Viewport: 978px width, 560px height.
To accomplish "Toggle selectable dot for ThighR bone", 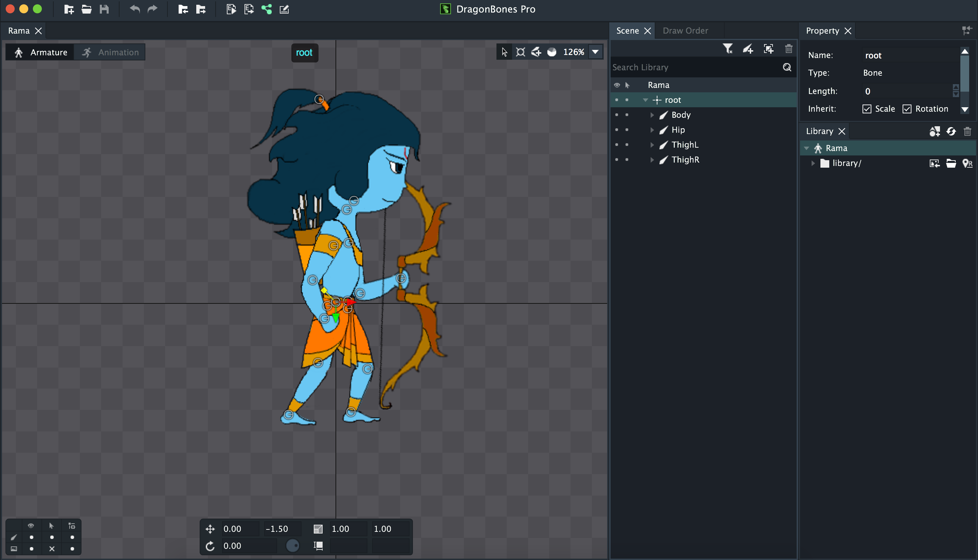I will (627, 160).
